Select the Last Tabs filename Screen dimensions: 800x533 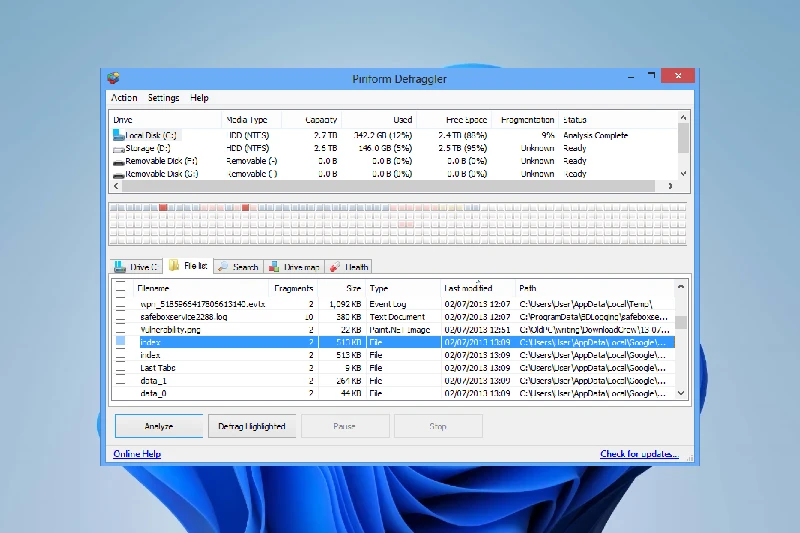click(158, 368)
